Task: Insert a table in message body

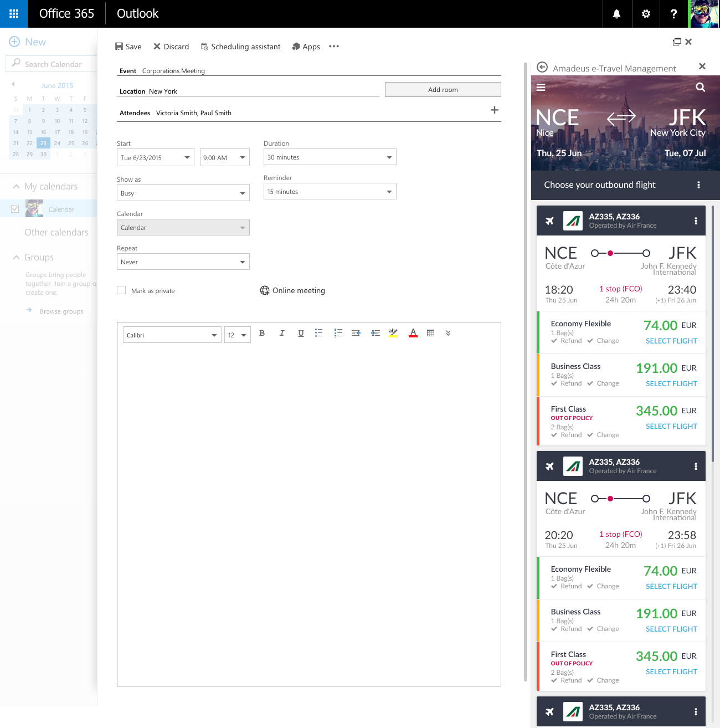Action: [x=431, y=333]
